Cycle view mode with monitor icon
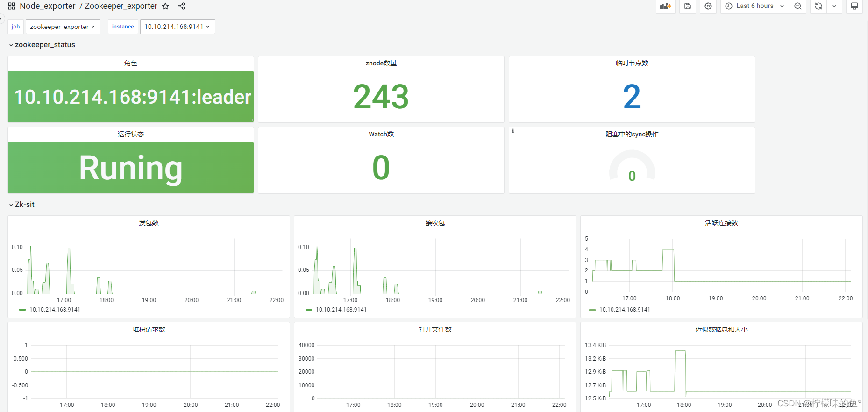 point(854,6)
